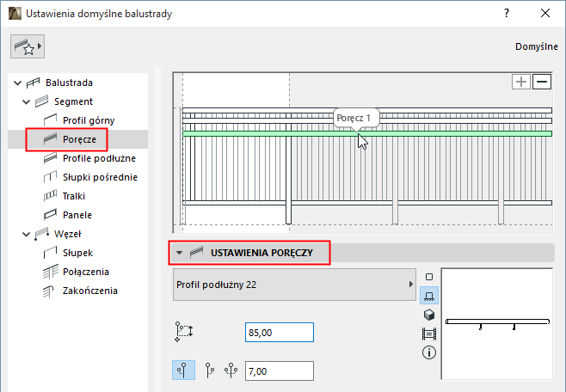The image size is (566, 392).
Task: Close the balustrade settings dialog
Action: click(x=545, y=14)
